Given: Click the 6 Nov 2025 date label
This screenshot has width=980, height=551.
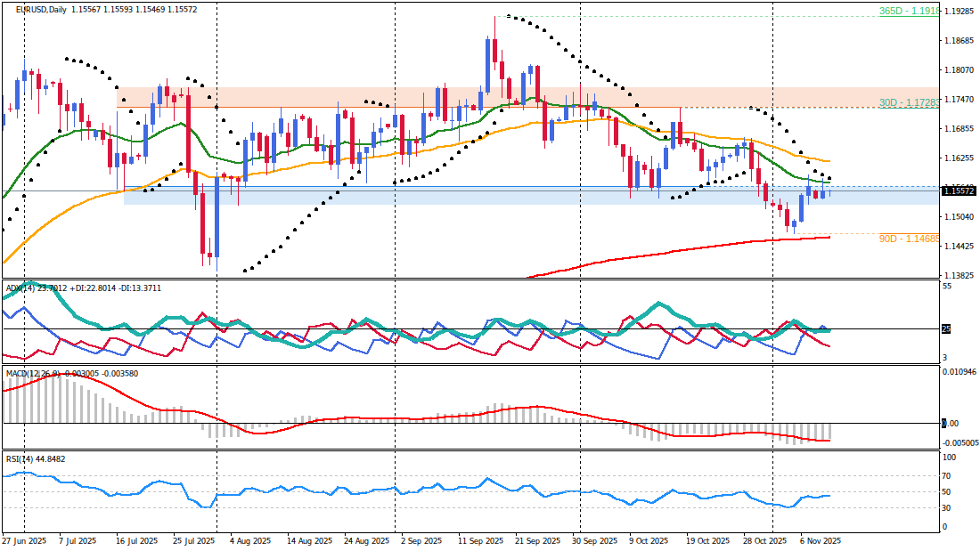Looking at the screenshot, I should pos(821,541).
